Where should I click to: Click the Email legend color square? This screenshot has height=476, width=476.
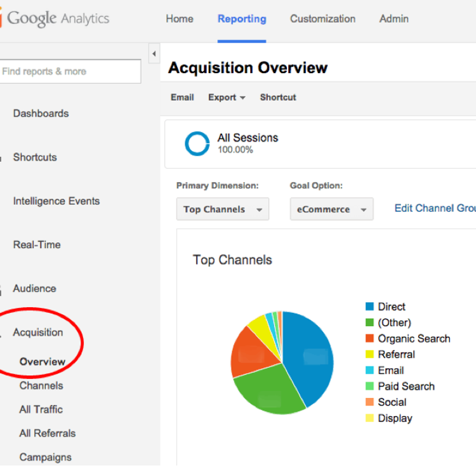click(369, 371)
